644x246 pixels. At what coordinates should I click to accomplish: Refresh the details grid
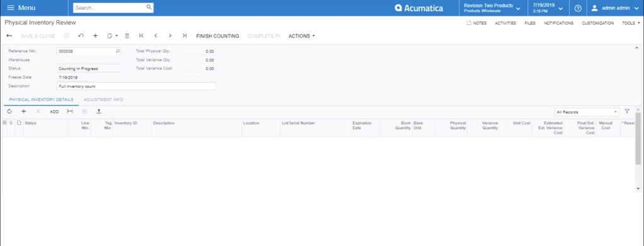pos(9,111)
